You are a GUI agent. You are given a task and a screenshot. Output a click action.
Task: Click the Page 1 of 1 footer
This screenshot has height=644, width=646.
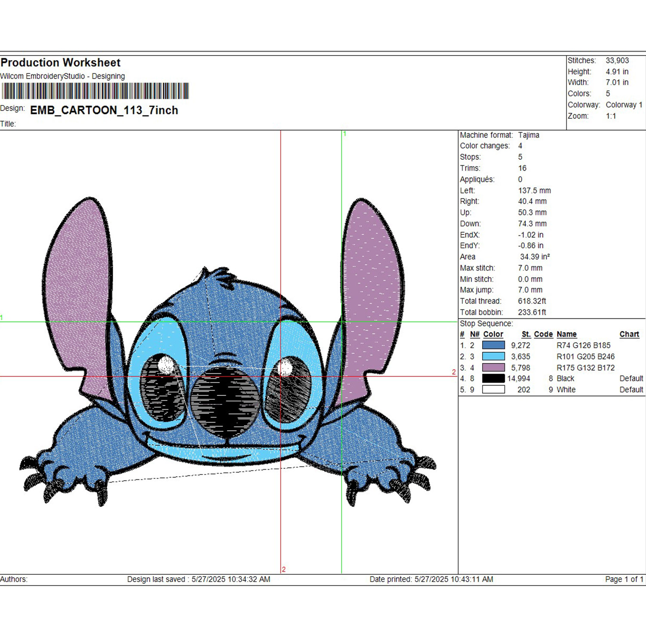pyautogui.click(x=624, y=579)
